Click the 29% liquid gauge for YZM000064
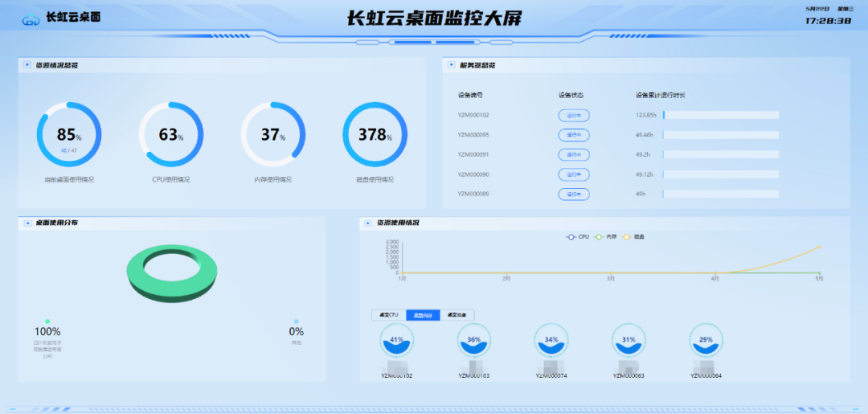The width and height of the screenshot is (868, 414). pos(706,341)
